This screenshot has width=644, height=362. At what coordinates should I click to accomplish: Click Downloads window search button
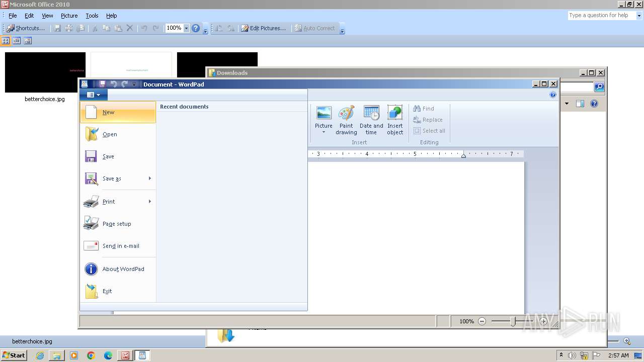(599, 87)
